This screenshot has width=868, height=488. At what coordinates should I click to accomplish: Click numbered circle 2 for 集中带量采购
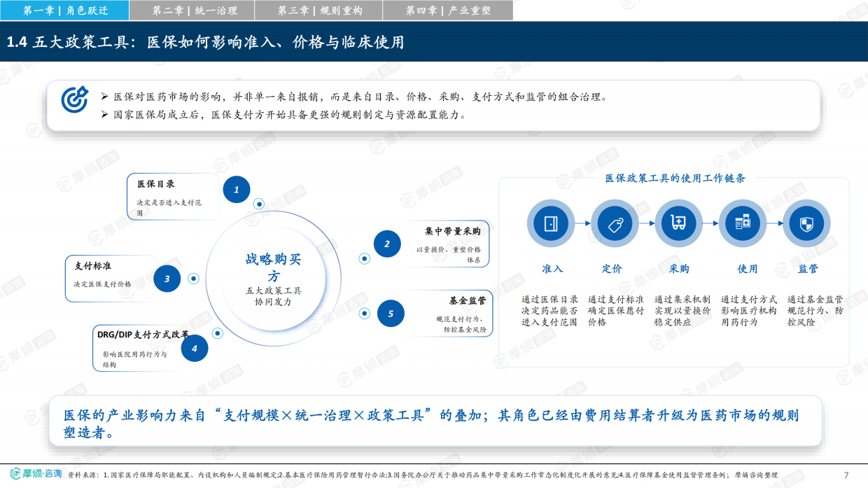pos(386,244)
